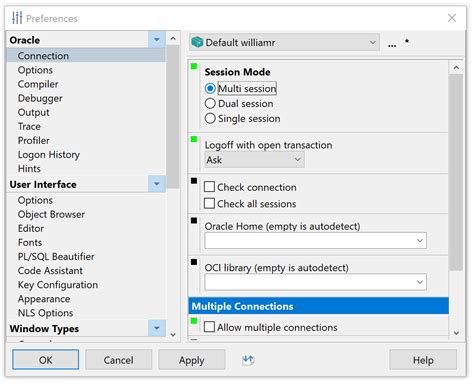474x386 pixels.
Task: Click the Help button
Action: pyautogui.click(x=423, y=360)
